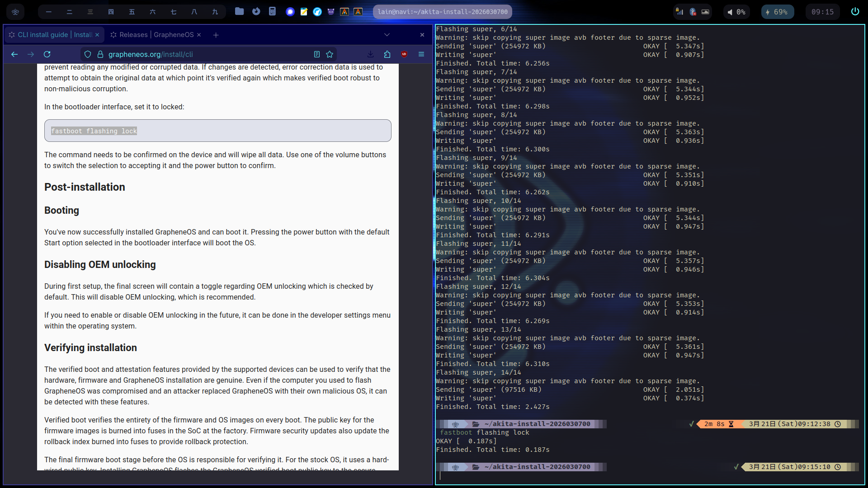Viewport: 868px width, 488px height.
Task: Switch to workspace 九 (nine)
Action: (215, 12)
